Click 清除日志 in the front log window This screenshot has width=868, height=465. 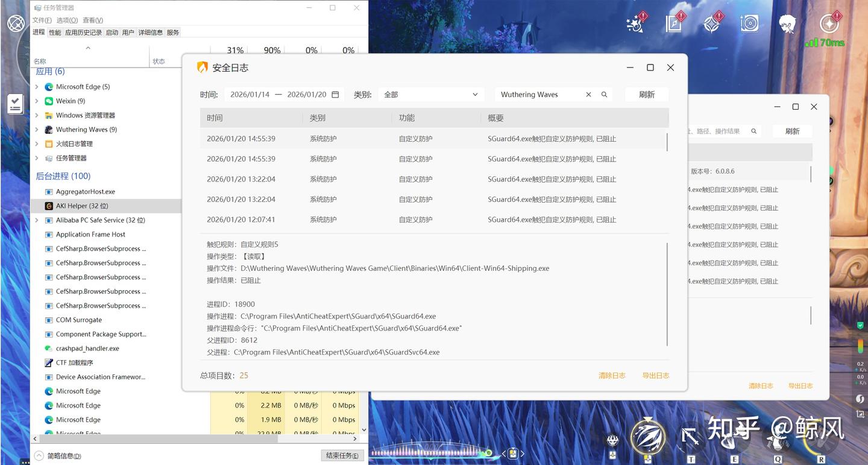612,376
